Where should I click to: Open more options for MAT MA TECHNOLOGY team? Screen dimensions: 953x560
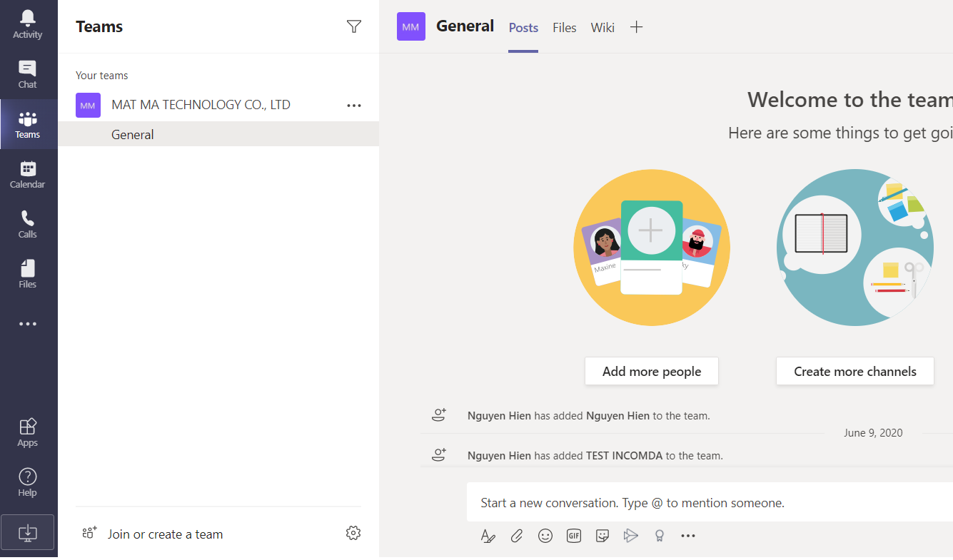coord(354,106)
